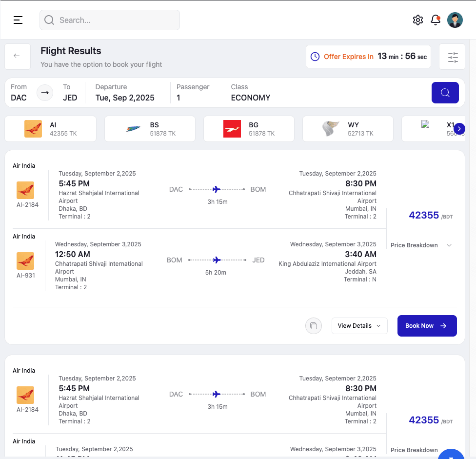Click plane icon on first DAC to BOM route
The height and width of the screenshot is (459, 476).
point(217,189)
